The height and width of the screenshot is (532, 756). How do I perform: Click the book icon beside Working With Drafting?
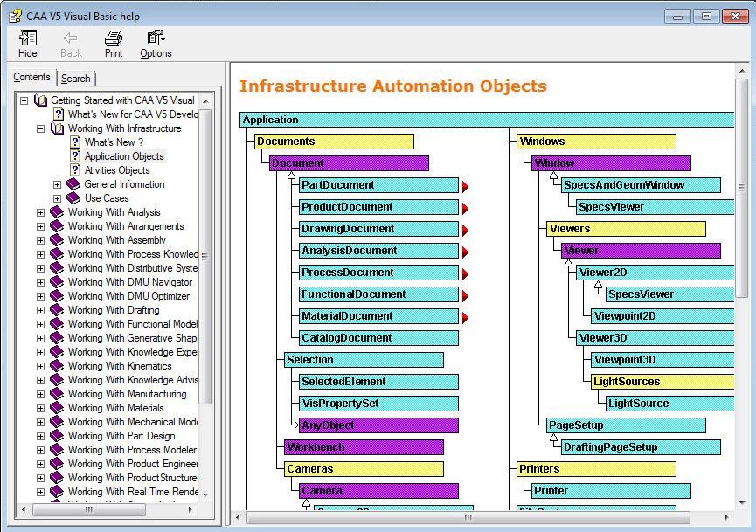pos(57,310)
